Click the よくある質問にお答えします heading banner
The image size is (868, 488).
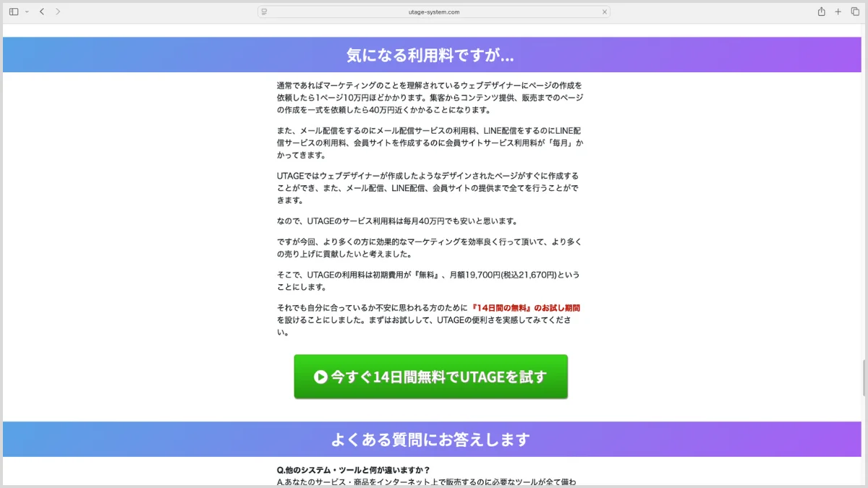click(x=430, y=440)
